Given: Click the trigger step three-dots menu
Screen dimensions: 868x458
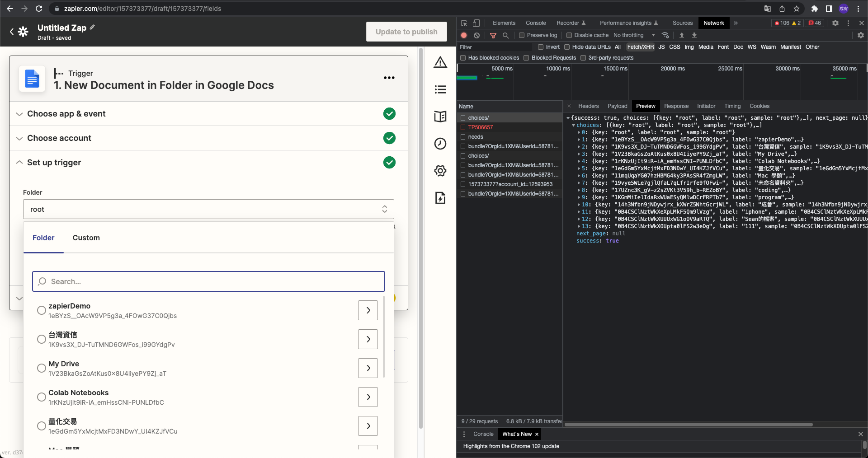Looking at the screenshot, I should 389,78.
